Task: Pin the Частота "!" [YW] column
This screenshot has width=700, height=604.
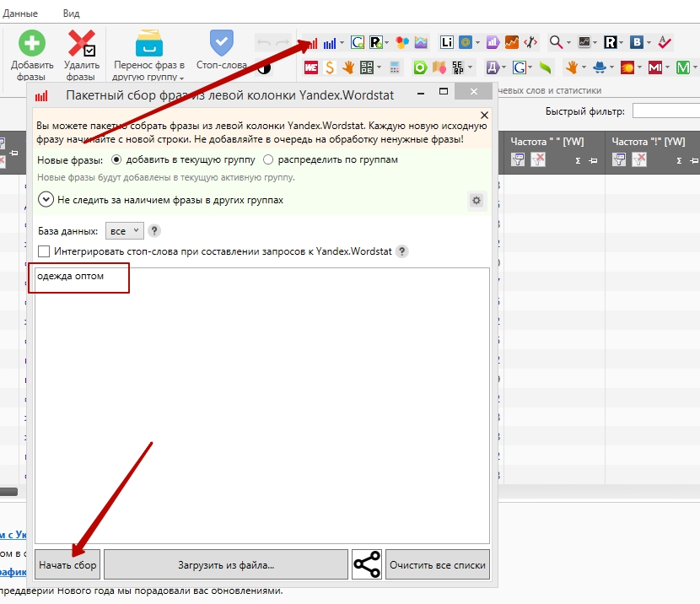Action: 694,161
